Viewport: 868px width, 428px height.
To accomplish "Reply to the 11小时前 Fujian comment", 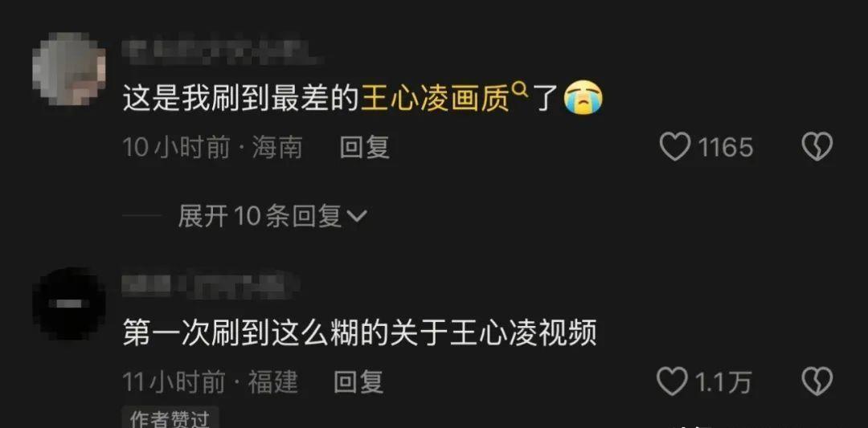I will coord(358,382).
